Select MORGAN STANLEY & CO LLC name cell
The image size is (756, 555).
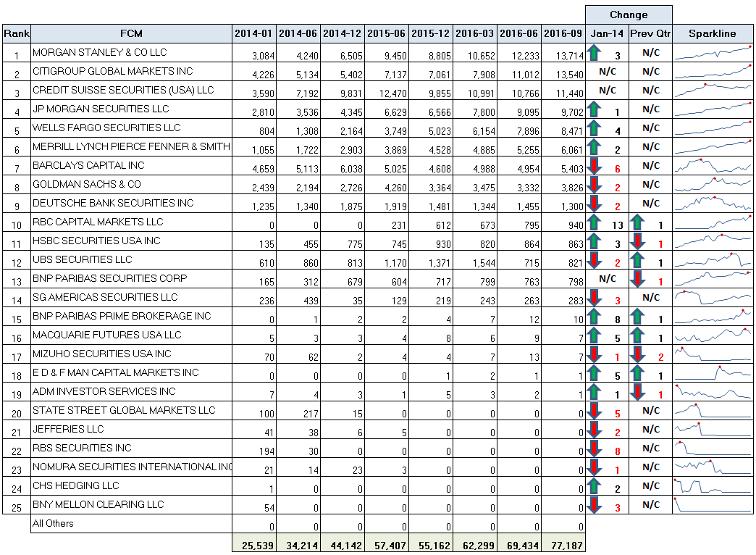(x=131, y=53)
